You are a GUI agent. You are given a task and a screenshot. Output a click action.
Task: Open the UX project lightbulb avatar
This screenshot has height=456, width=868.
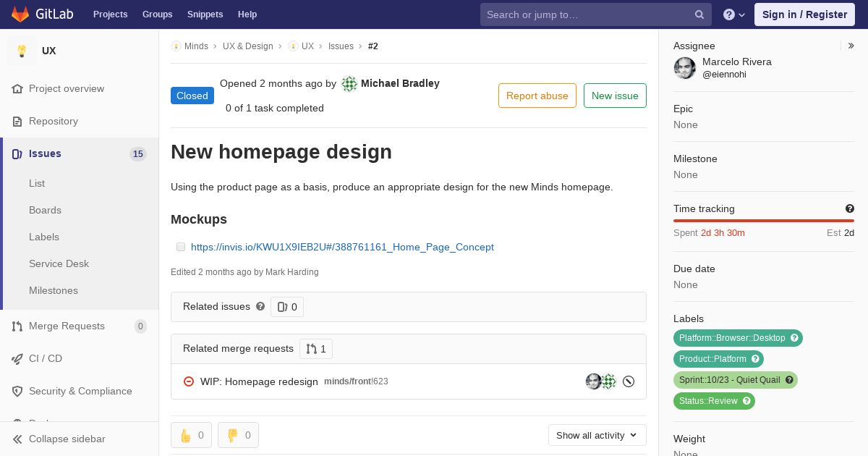point(22,51)
